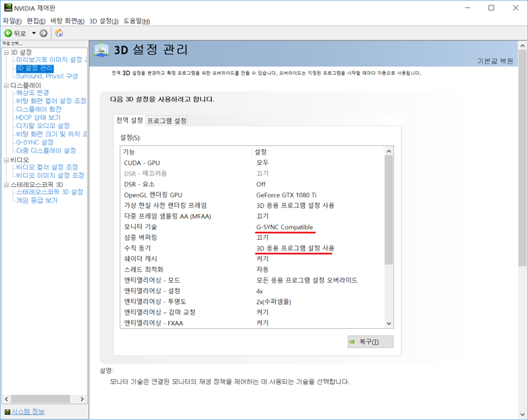The width and height of the screenshot is (528, 420).
Task: Click the Forward arrow icon
Action: point(44,33)
